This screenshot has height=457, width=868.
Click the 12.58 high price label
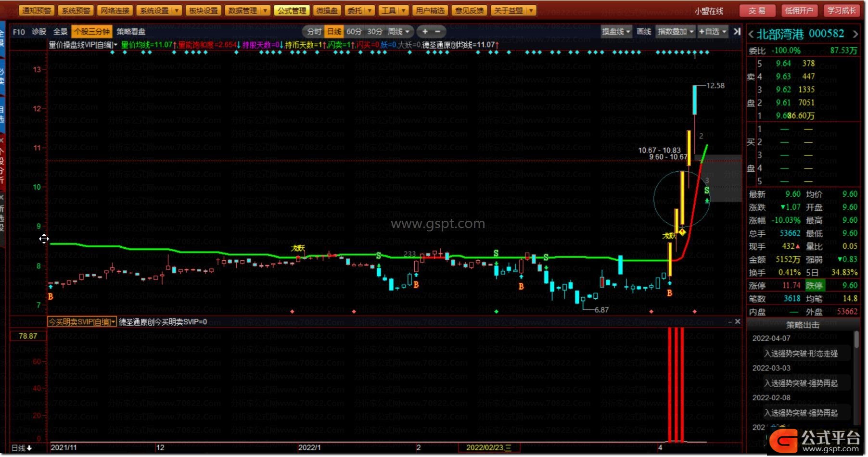coord(715,86)
